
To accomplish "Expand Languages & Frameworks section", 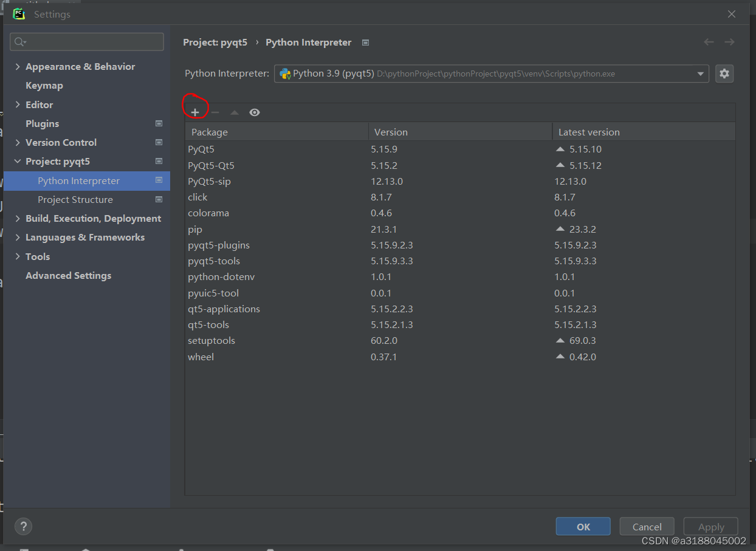I will [x=18, y=238].
